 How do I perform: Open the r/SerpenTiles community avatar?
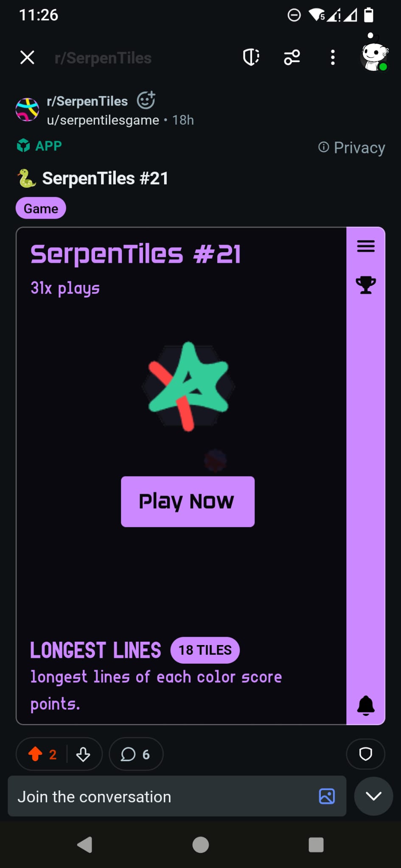tap(27, 109)
